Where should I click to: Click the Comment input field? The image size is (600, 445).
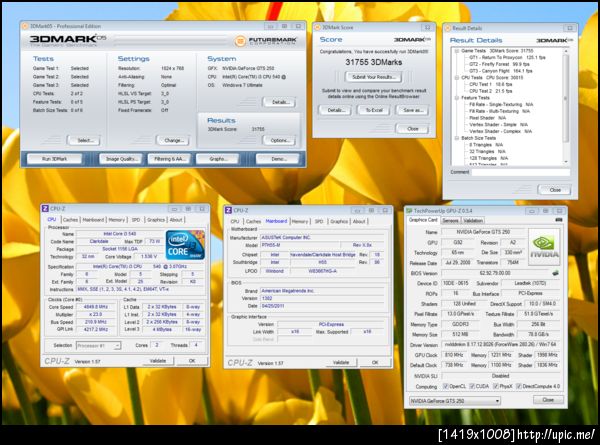[x=521, y=172]
